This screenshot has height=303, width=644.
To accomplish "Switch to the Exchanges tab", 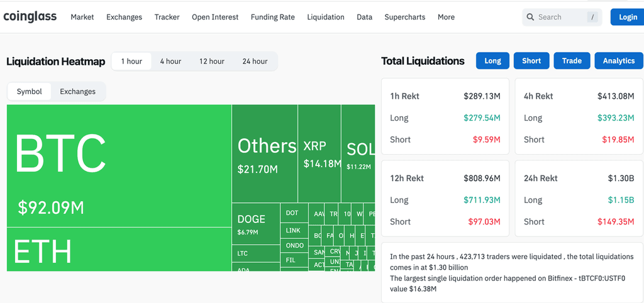I will 78,91.
